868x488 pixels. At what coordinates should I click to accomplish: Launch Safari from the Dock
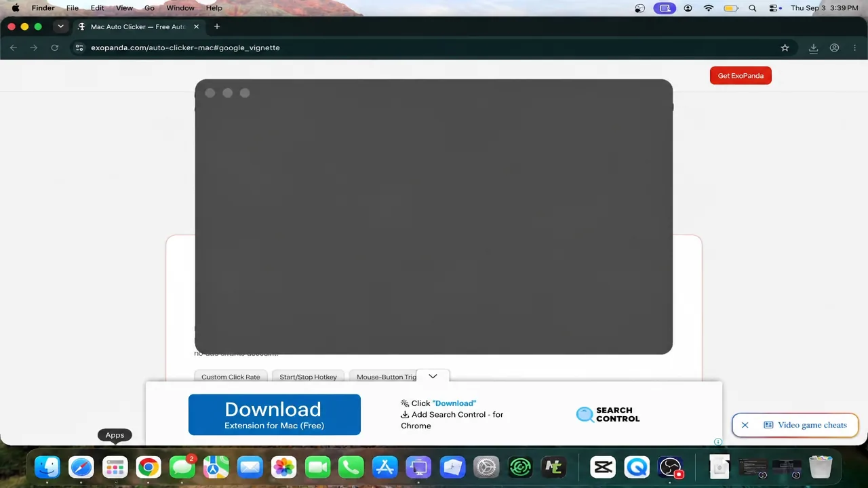[x=81, y=467]
